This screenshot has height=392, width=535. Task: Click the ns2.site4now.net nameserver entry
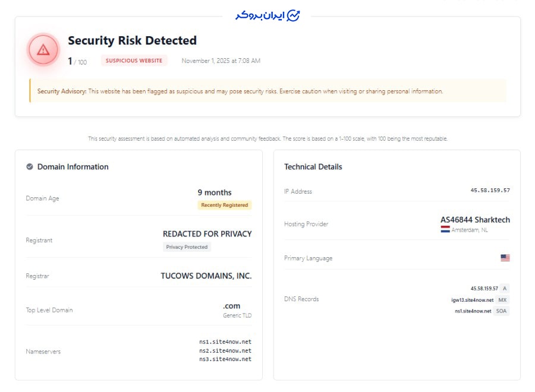point(225,350)
